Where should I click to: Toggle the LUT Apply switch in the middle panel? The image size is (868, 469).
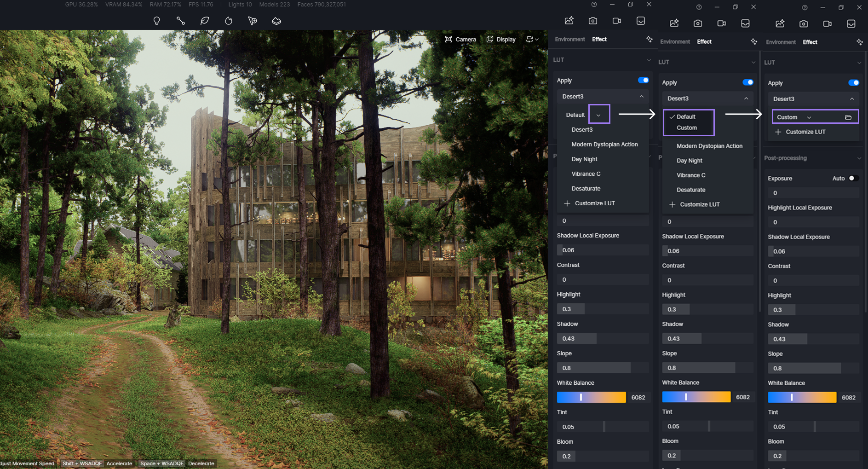[x=748, y=82]
